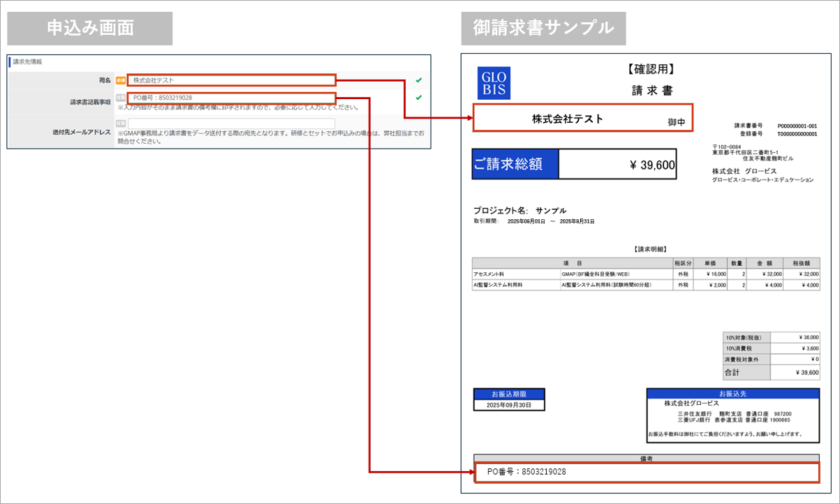This screenshot has width=840, height=504.
Task: Click 株式会社テスト addressee on the invoice
Action: click(568, 119)
